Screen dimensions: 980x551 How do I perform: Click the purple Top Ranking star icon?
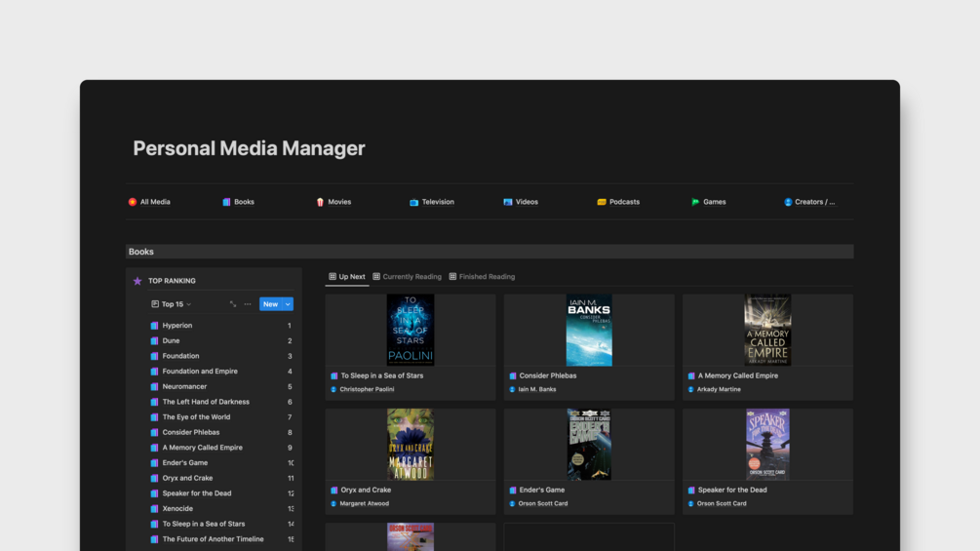click(x=137, y=281)
